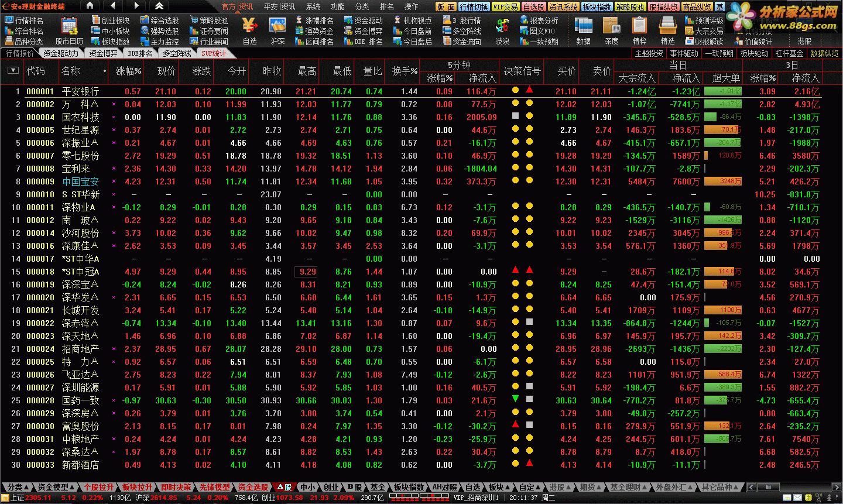Sort by 涨幅% column header
843x504 pixels.
tap(129, 71)
